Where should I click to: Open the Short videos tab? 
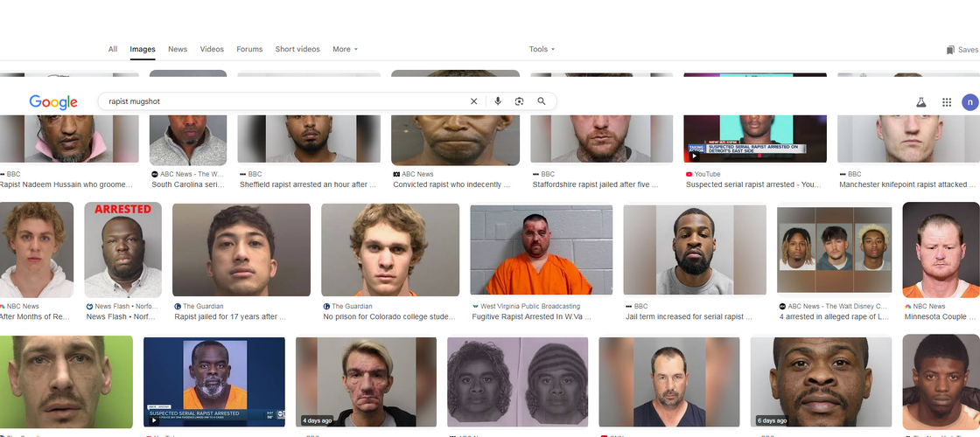[297, 49]
